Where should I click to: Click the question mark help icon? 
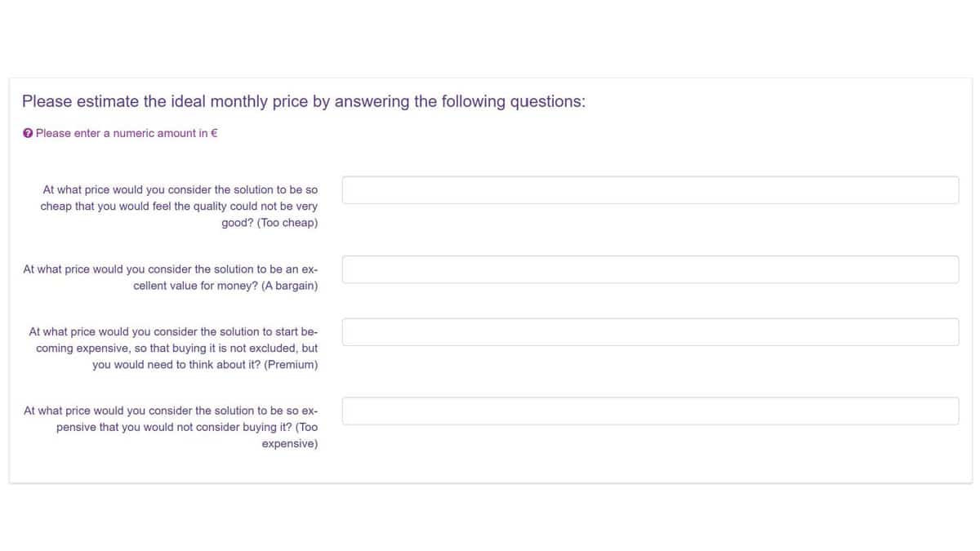[x=28, y=133]
